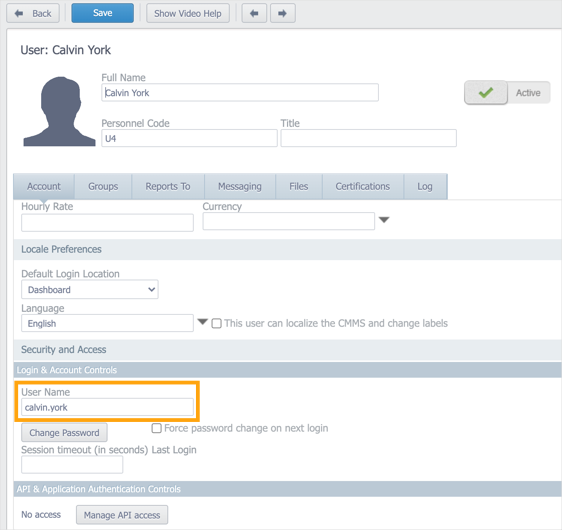Viewport: 562px width, 530px height.
Task: Click Manage API access button
Action: pos(122,515)
